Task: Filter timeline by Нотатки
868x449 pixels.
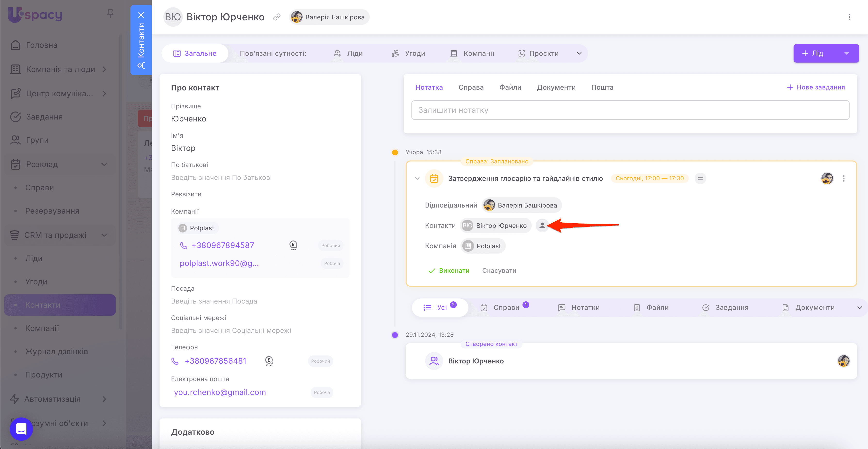Action: (579, 307)
